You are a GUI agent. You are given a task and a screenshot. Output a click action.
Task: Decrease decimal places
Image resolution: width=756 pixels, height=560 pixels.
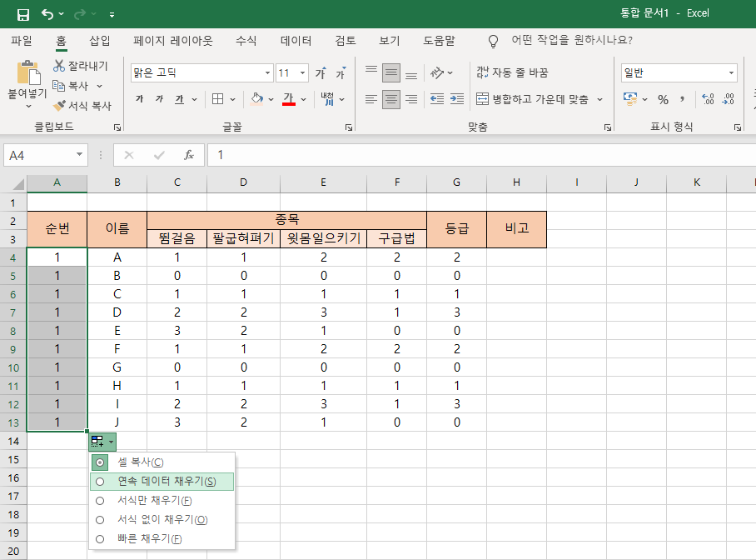tap(729, 99)
